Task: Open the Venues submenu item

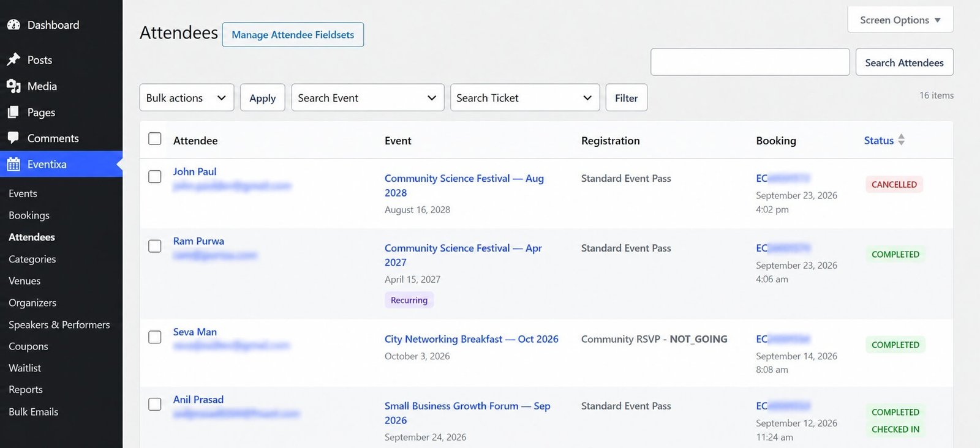Action: click(24, 281)
